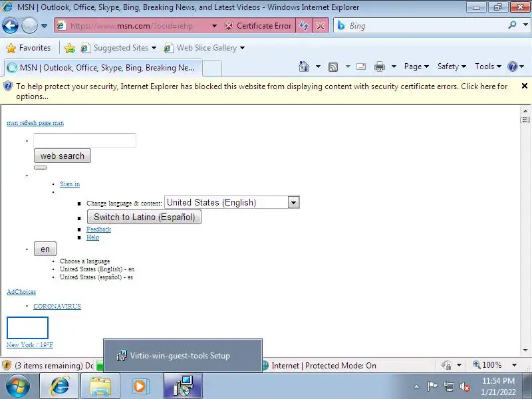Click the Add to Favorites Bar icon
The width and height of the screenshot is (532, 399).
(70, 48)
